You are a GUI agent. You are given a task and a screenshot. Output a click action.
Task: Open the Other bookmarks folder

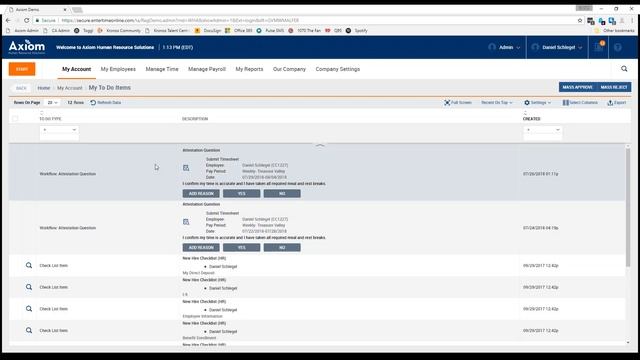tap(615, 31)
